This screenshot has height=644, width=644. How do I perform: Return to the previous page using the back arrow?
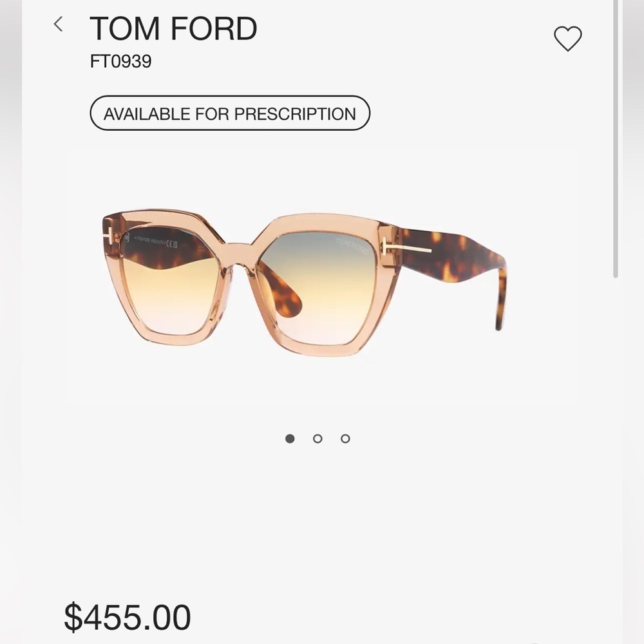(x=59, y=24)
